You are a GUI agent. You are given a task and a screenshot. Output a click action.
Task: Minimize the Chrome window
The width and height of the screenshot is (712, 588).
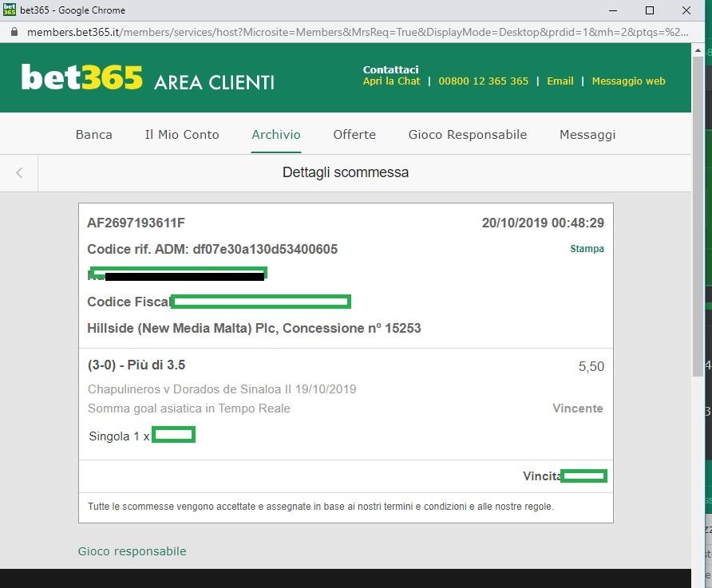[613, 10]
